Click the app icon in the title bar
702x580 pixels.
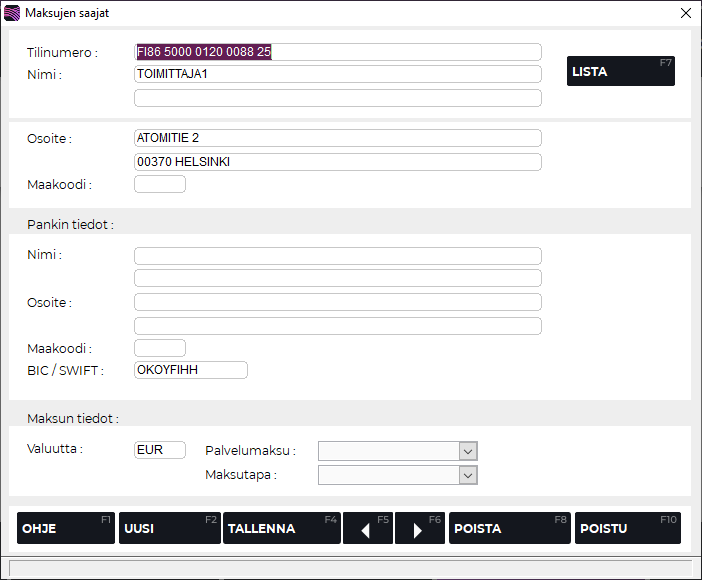click(12, 13)
